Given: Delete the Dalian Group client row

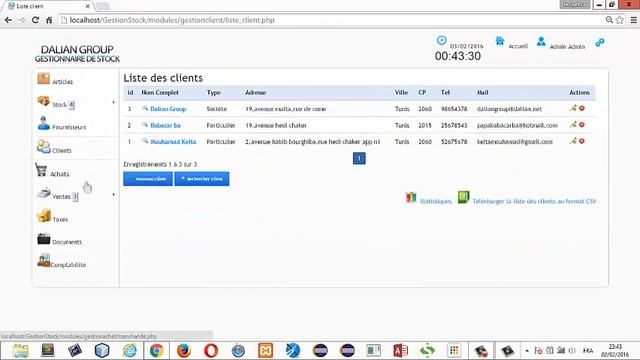Looking at the screenshot, I should 582,108.
